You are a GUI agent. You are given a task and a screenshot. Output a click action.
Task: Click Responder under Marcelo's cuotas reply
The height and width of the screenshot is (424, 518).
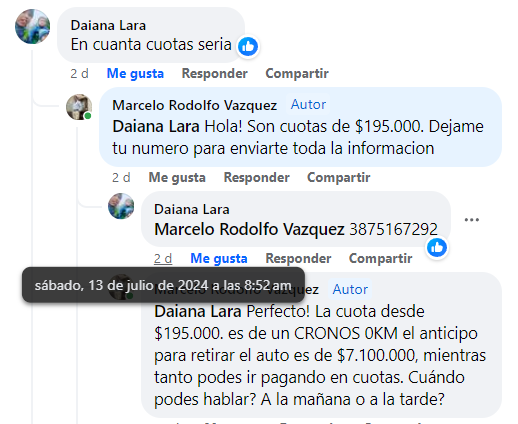click(256, 178)
